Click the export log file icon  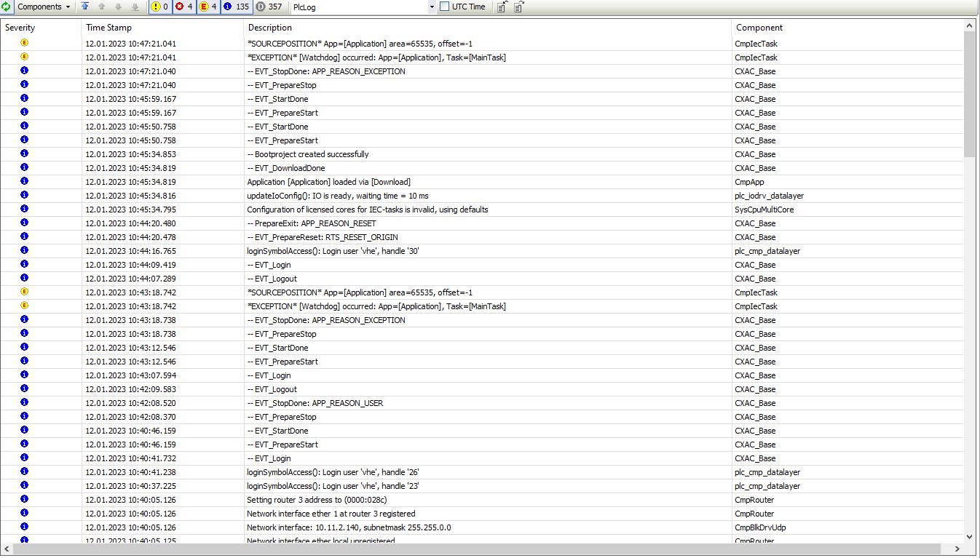pos(502,7)
